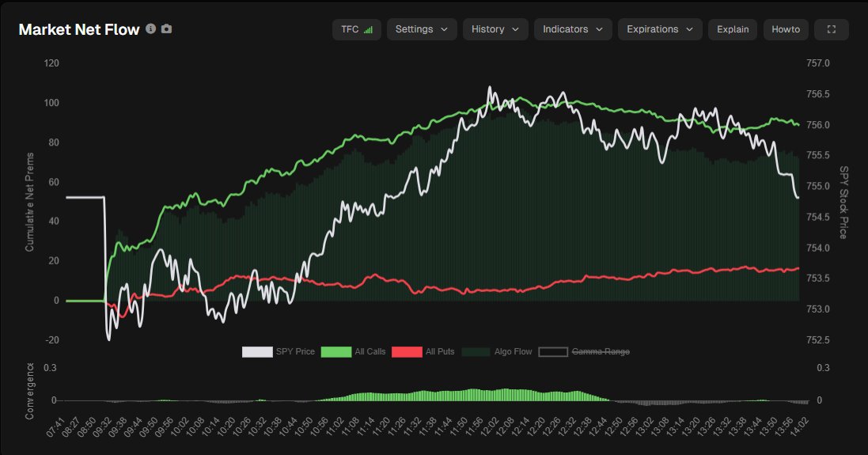Expand the Indicators dropdown
This screenshot has height=455, width=868.
[x=573, y=29]
